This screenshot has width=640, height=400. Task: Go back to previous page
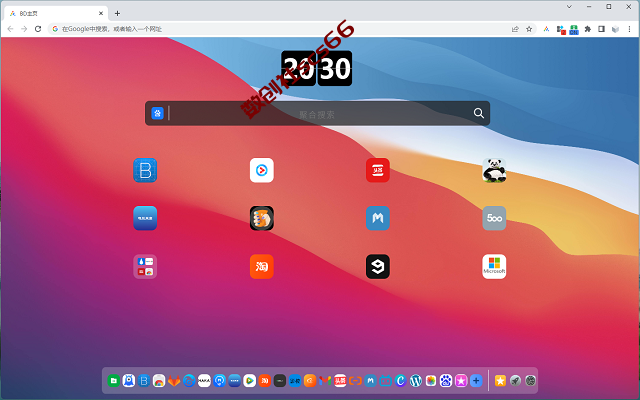pos(11,29)
